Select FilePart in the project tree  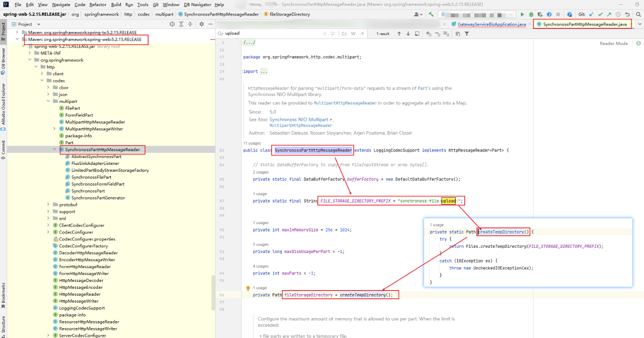click(x=73, y=108)
